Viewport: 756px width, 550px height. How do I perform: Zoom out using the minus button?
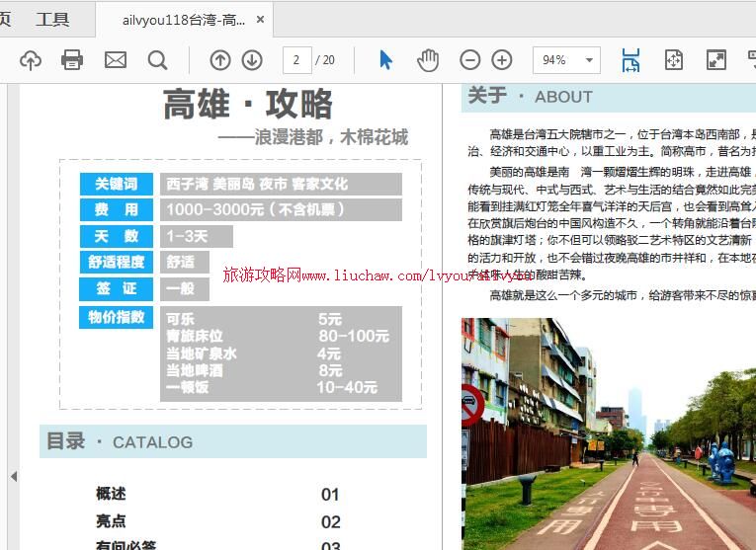tap(470, 60)
